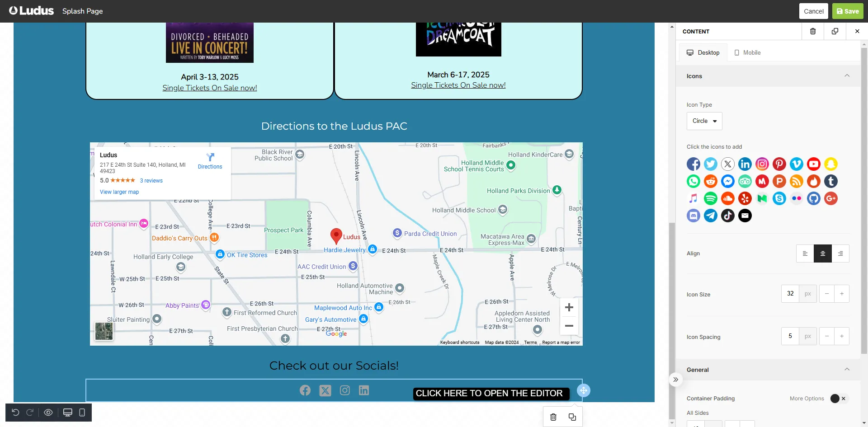
Task: Add the Facebook icon from the icon picker
Action: pos(693,164)
